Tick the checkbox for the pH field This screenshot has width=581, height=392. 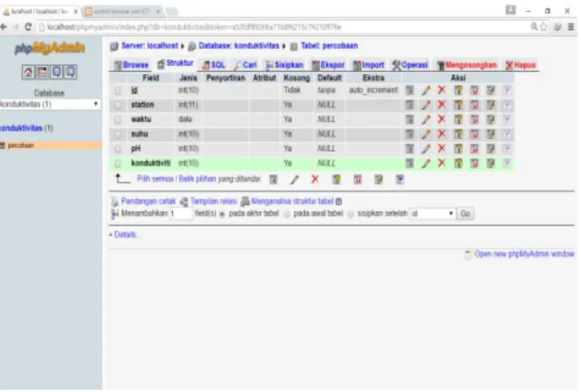pos(118,149)
